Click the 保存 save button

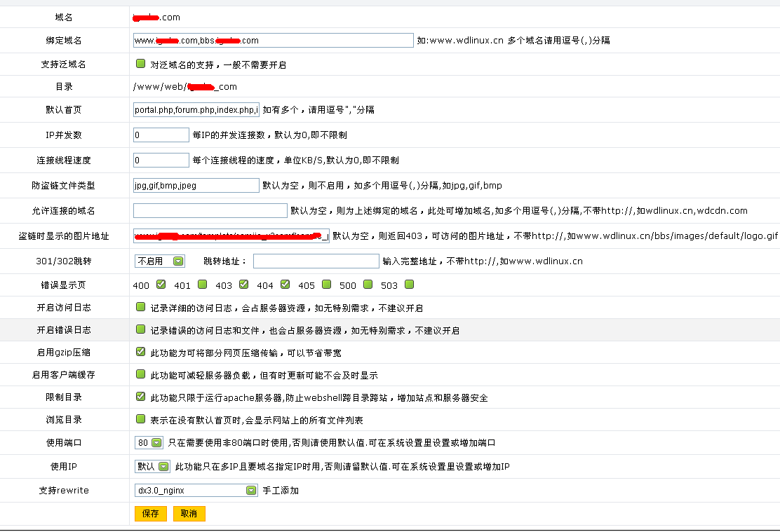151,514
